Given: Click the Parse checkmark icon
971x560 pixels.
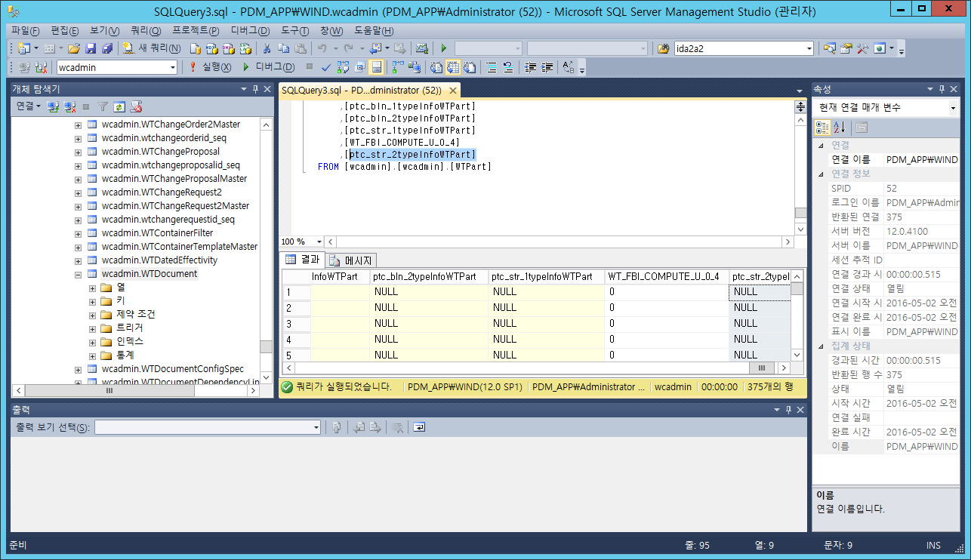Looking at the screenshot, I should (x=325, y=67).
